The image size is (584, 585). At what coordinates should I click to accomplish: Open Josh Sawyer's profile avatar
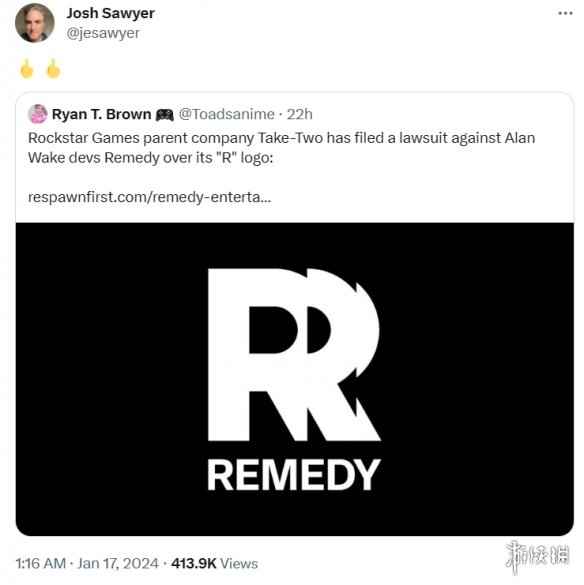34,23
